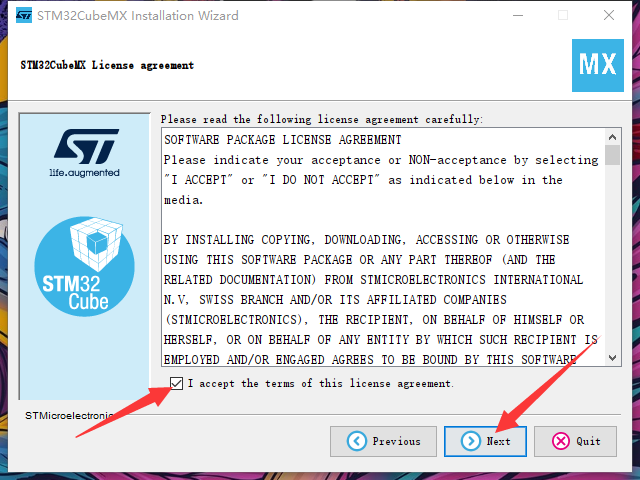640x480 pixels.
Task: Minimize the Installation Wizard window
Action: click(518, 16)
